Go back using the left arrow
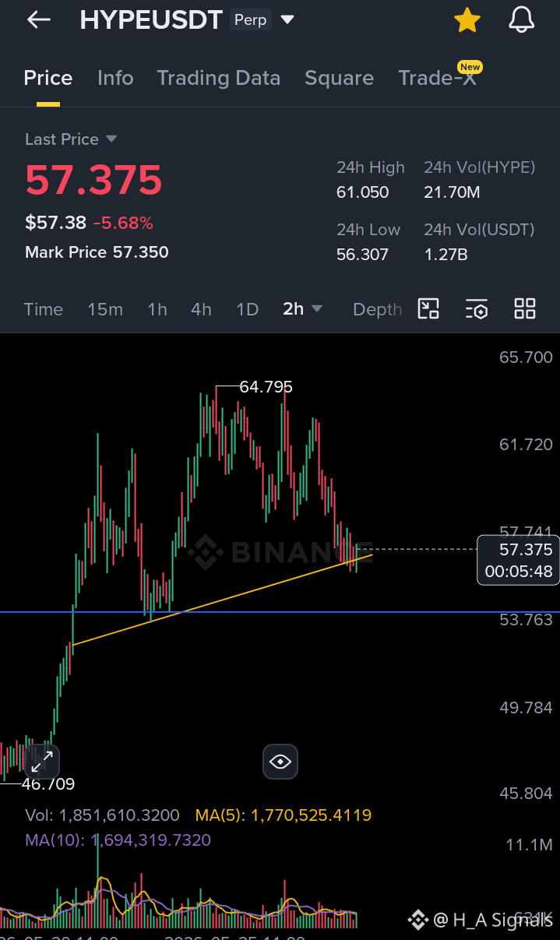This screenshot has height=940, width=560. (x=38, y=20)
